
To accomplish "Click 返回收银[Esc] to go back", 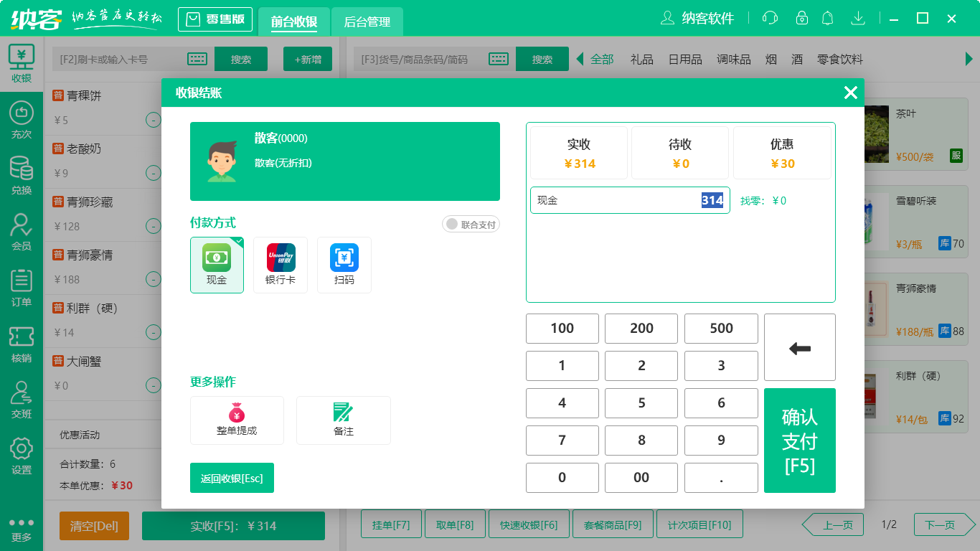I will (232, 477).
